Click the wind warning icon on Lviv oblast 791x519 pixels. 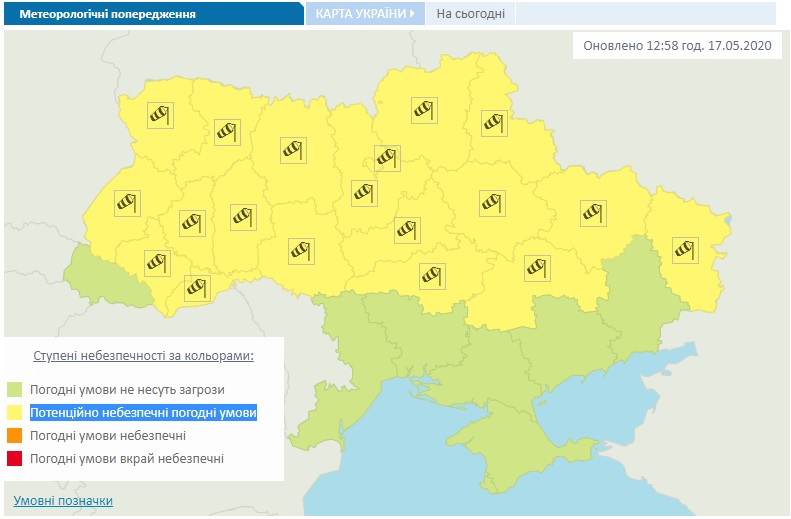point(127,203)
